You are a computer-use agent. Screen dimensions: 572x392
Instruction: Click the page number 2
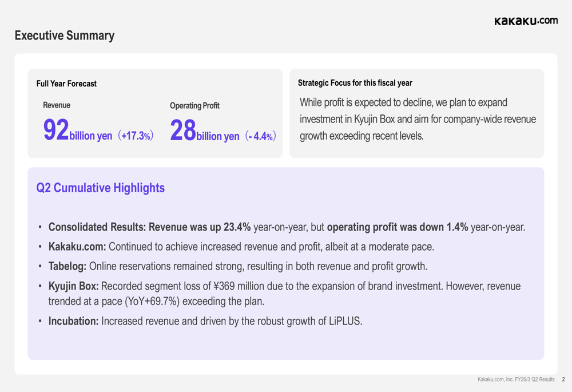[563, 379]
